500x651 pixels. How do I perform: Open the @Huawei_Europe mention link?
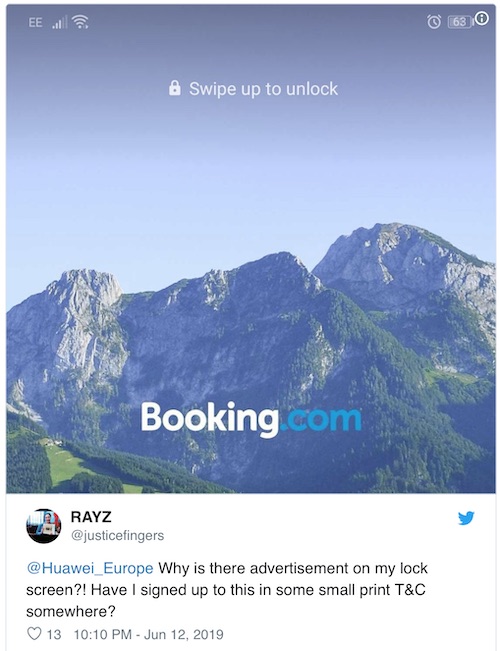coord(90,568)
